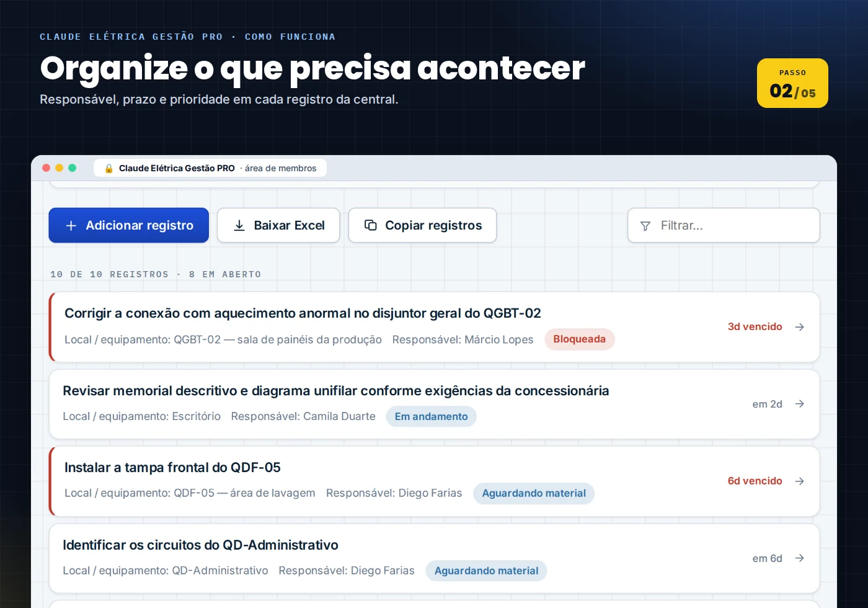Open arrow for the QGBT-02 disjuntor record
Viewport: 868px width, 608px height.
[x=800, y=327]
